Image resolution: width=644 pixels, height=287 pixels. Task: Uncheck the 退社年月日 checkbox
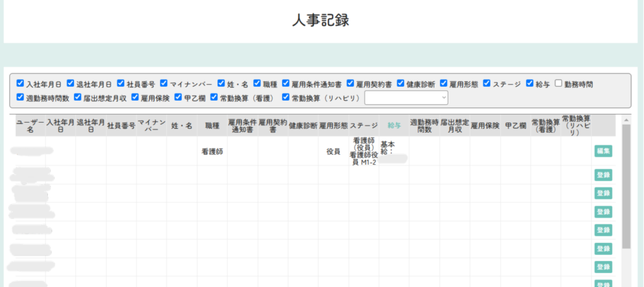pyautogui.click(x=70, y=84)
